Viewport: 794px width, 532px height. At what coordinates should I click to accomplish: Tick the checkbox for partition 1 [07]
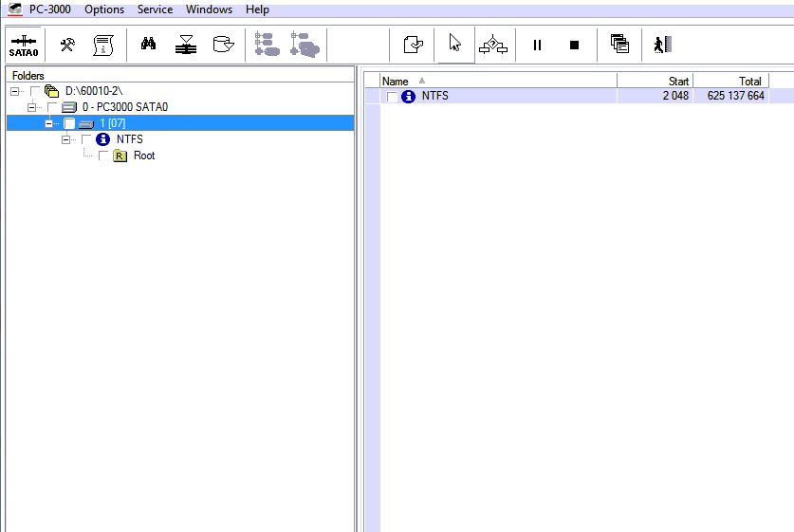point(69,123)
